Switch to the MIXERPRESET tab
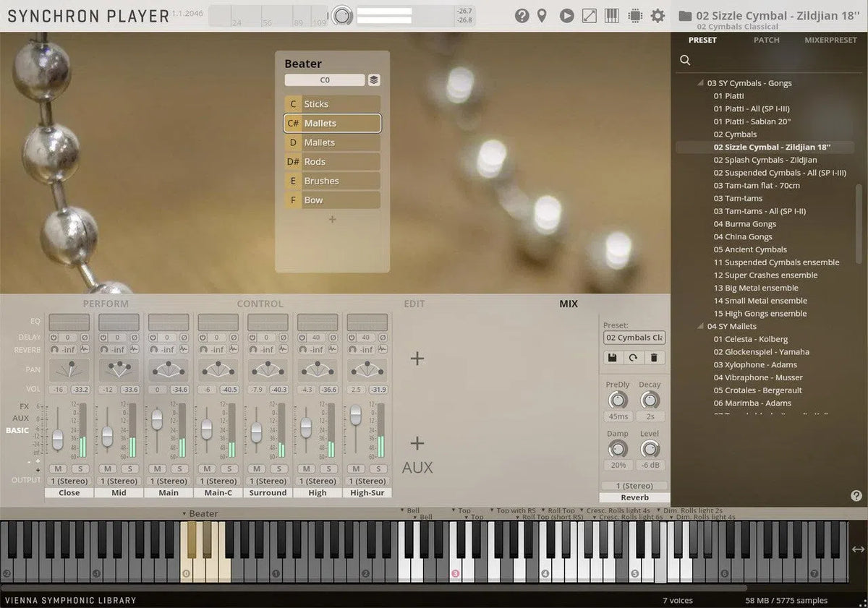Viewport: 868px width, 608px height. 830,40
